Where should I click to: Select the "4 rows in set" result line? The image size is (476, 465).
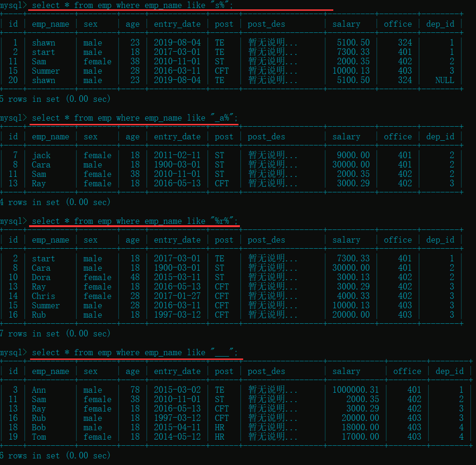tap(55, 202)
